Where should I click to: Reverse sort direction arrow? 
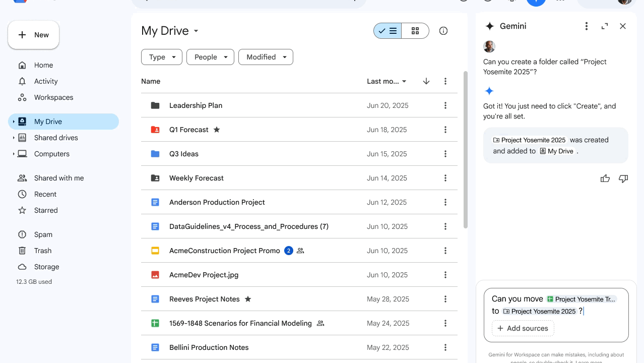[x=426, y=81]
